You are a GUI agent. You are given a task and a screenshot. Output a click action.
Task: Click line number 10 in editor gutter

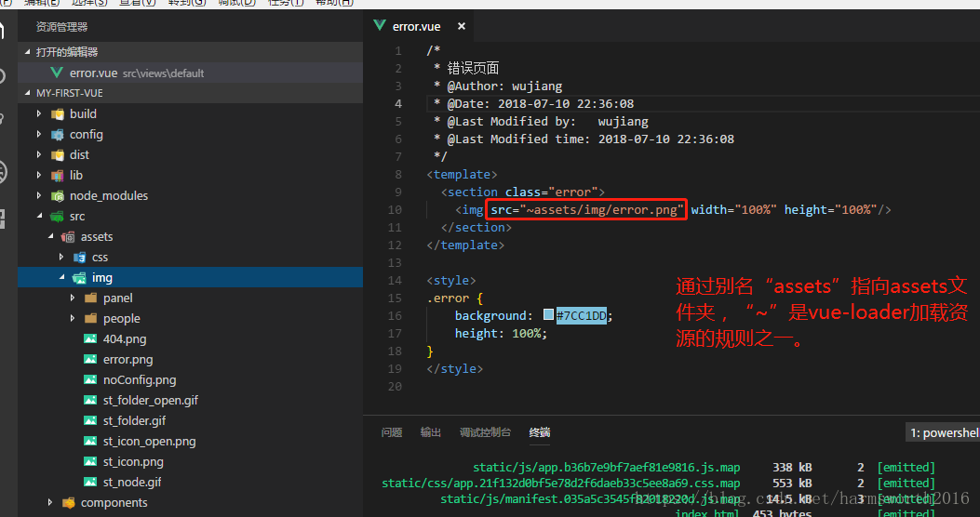(395, 210)
